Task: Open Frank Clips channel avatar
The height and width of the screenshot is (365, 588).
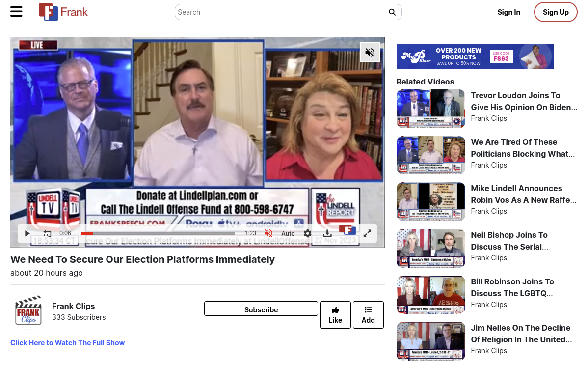Action: 28,311
